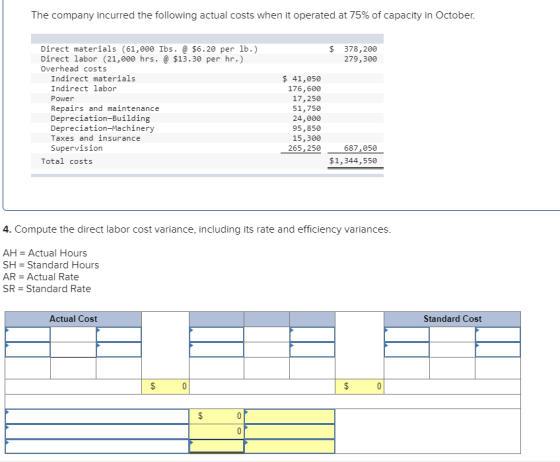Open second-row left dropdown under Standard Cost
Image resolution: width=560 pixels, height=462 pixels.
point(407,350)
